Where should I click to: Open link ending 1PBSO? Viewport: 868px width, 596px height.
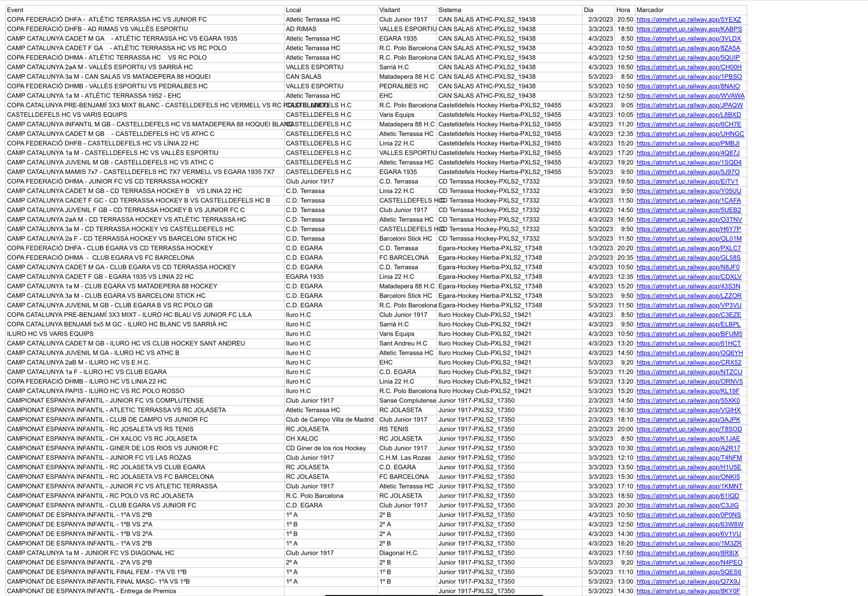[x=689, y=77]
